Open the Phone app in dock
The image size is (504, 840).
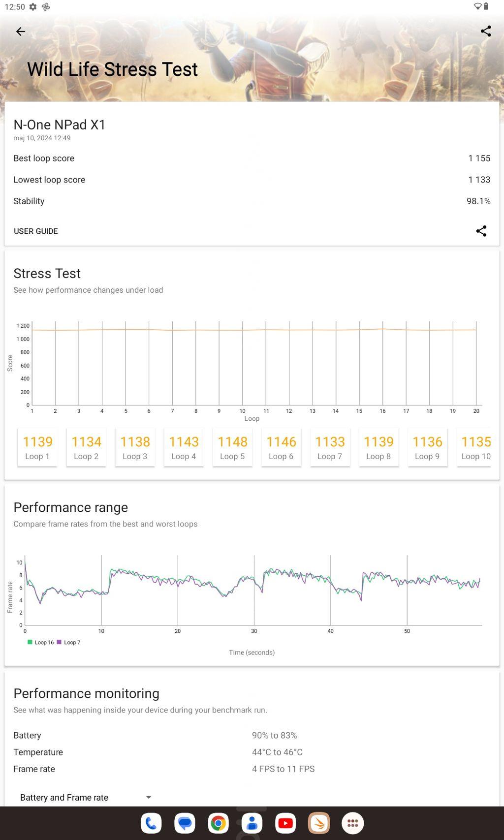[x=151, y=823]
